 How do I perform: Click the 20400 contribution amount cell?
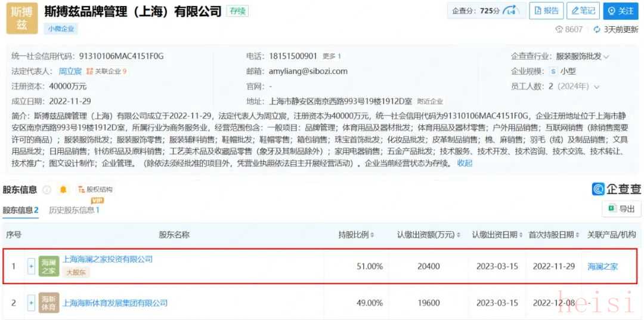pos(428,266)
